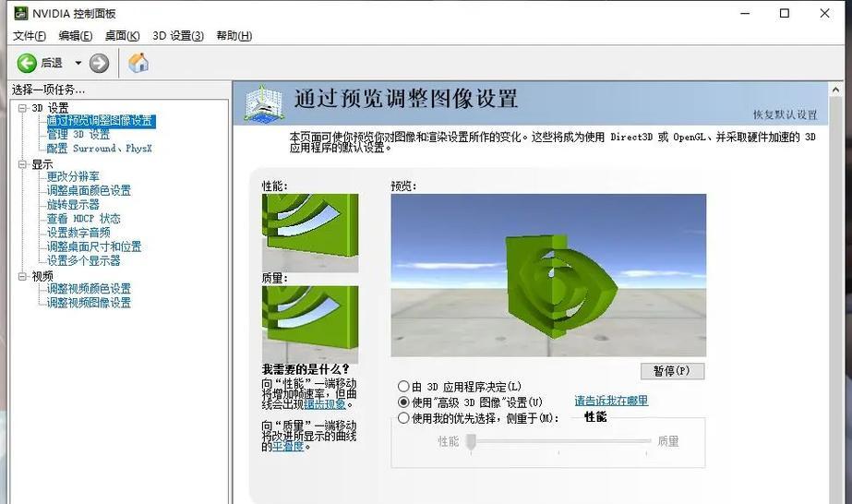
Task: Click the 后退 label text
Action: pos(52,63)
